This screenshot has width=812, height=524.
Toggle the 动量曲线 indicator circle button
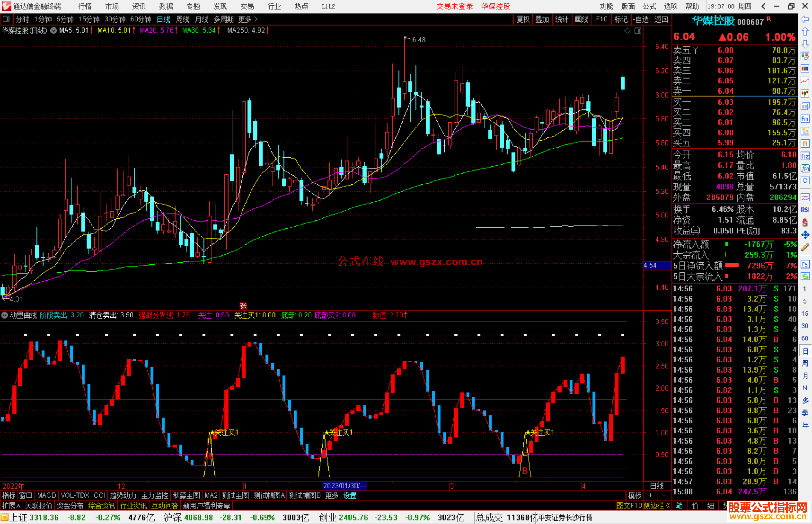[x=5, y=315]
